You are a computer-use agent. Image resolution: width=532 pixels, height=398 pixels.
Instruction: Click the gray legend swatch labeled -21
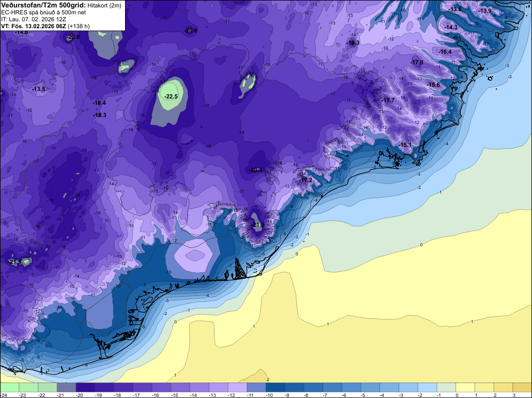click(66, 387)
